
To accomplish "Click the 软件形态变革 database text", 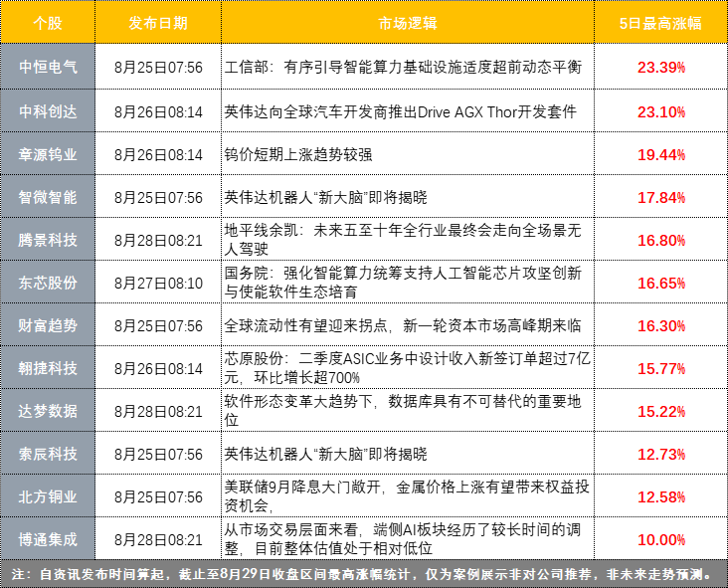I will click(x=403, y=411).
